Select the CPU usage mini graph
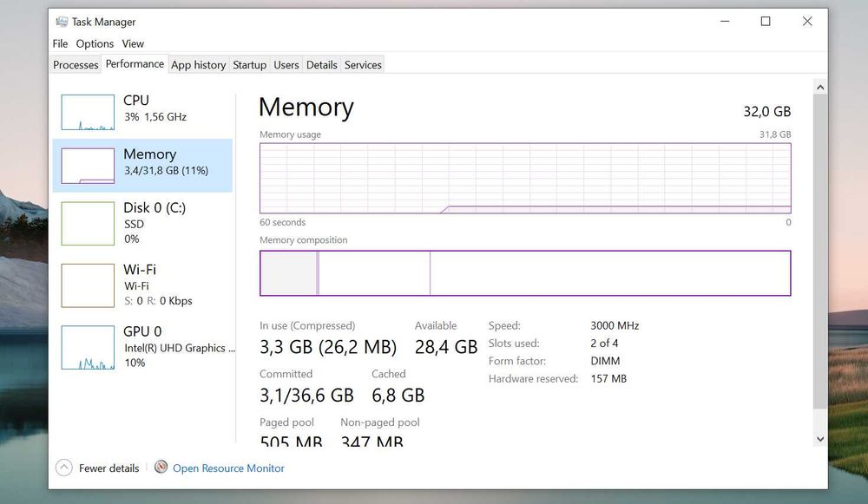 [88, 112]
